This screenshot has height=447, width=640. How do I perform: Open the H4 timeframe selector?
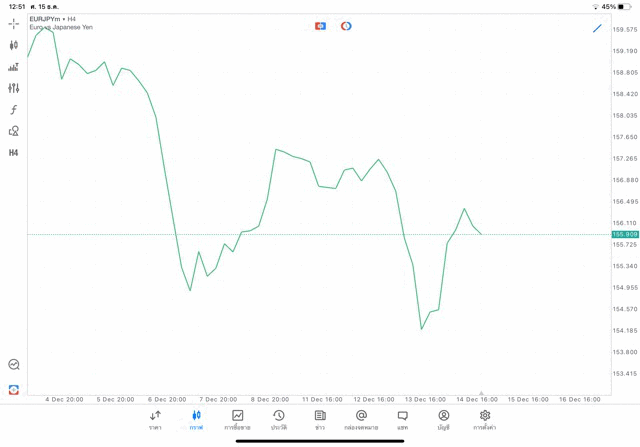coord(13,153)
